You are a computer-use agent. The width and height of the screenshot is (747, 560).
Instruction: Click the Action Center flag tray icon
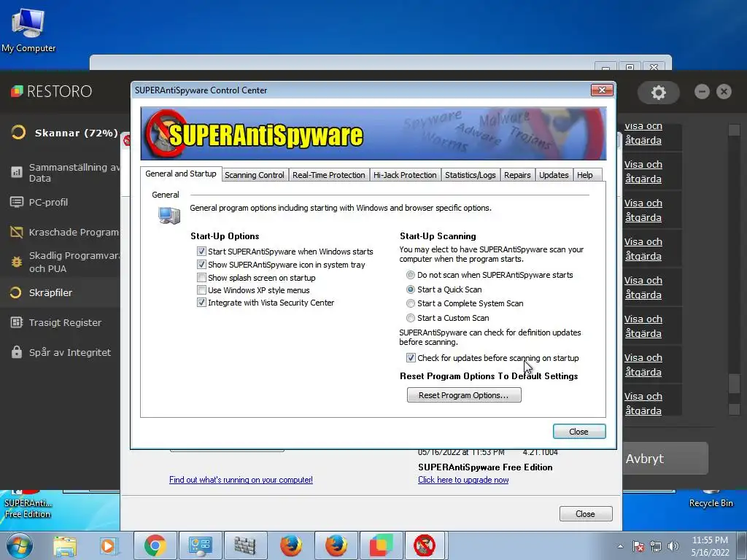pyautogui.click(x=638, y=546)
